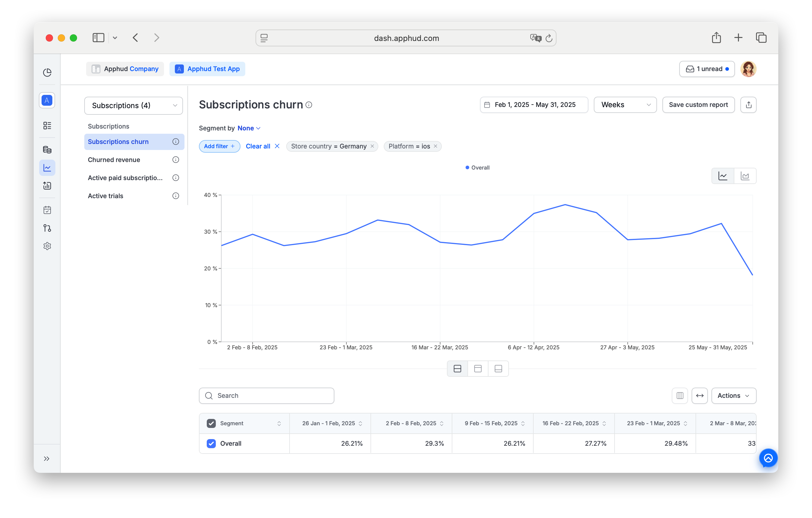
Task: Select the split chart-and-table layout icon
Action: (x=457, y=369)
